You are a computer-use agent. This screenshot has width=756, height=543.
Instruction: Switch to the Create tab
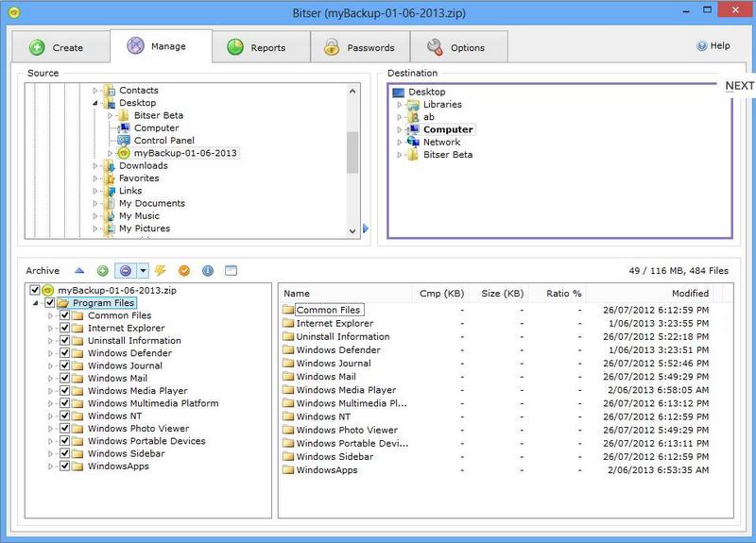60,47
